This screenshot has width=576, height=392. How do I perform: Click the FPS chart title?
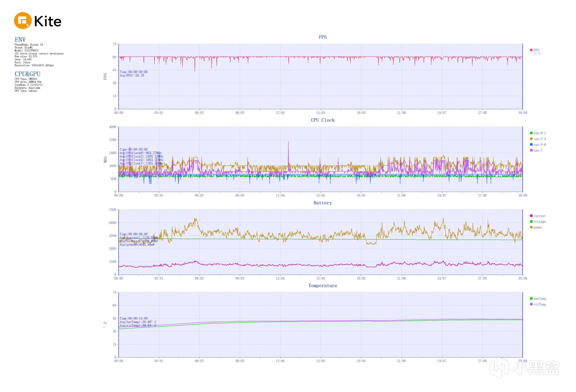click(322, 37)
